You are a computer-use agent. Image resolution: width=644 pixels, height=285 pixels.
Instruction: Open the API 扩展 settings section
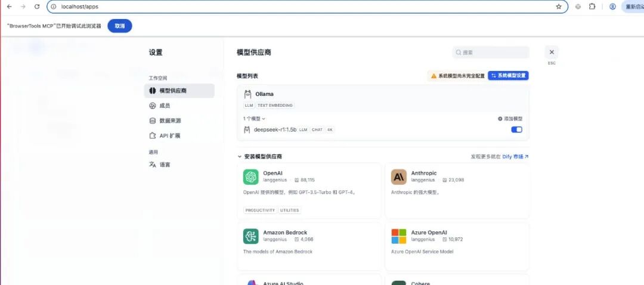point(179,135)
